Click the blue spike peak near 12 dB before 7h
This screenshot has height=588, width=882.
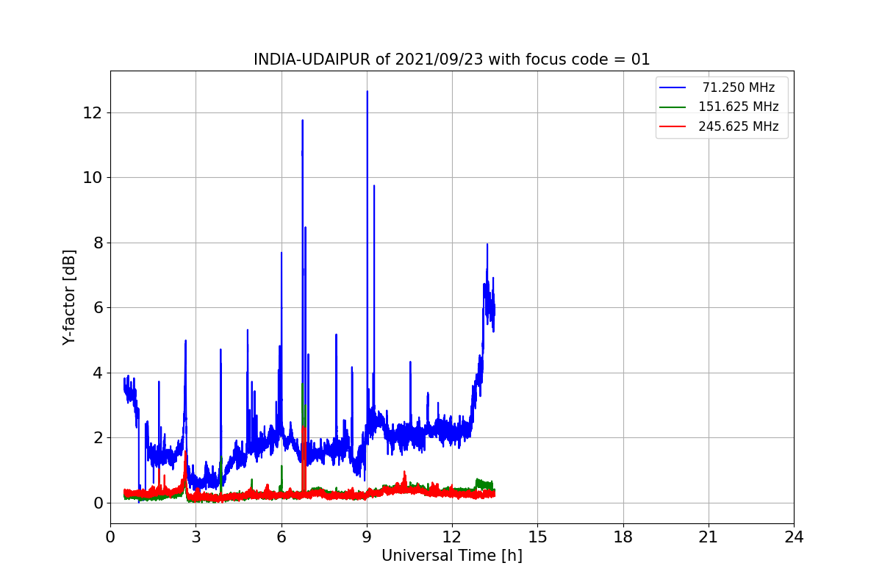pyautogui.click(x=302, y=121)
